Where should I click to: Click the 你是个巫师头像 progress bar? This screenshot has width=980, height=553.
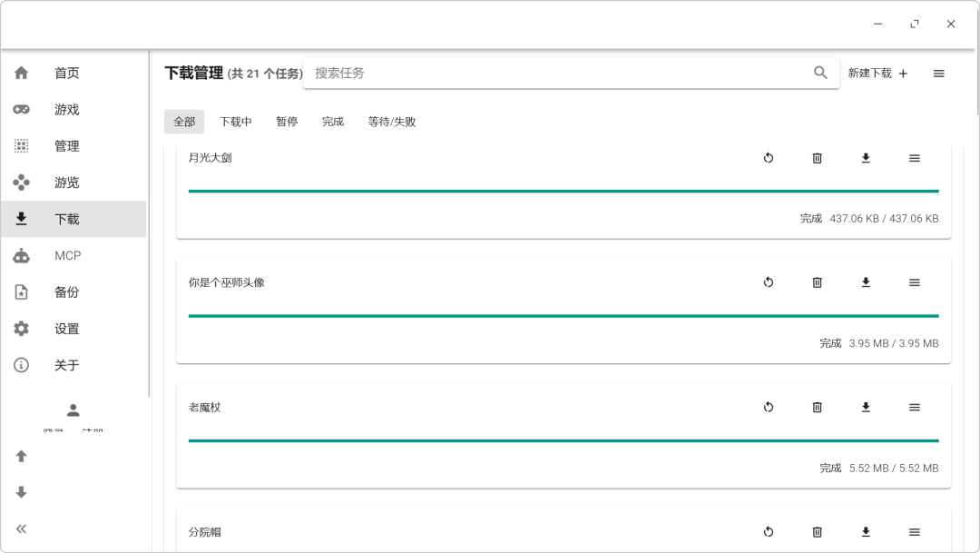click(x=563, y=316)
